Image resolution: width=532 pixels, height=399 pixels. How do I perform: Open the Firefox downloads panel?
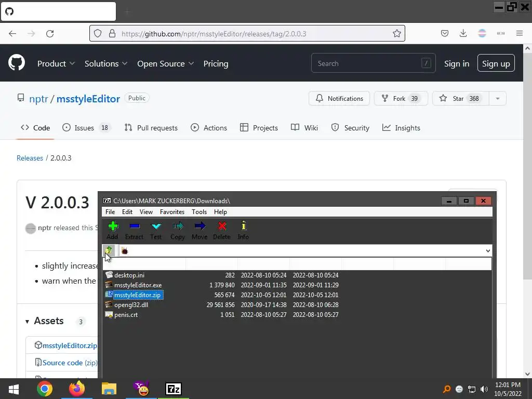point(463,33)
